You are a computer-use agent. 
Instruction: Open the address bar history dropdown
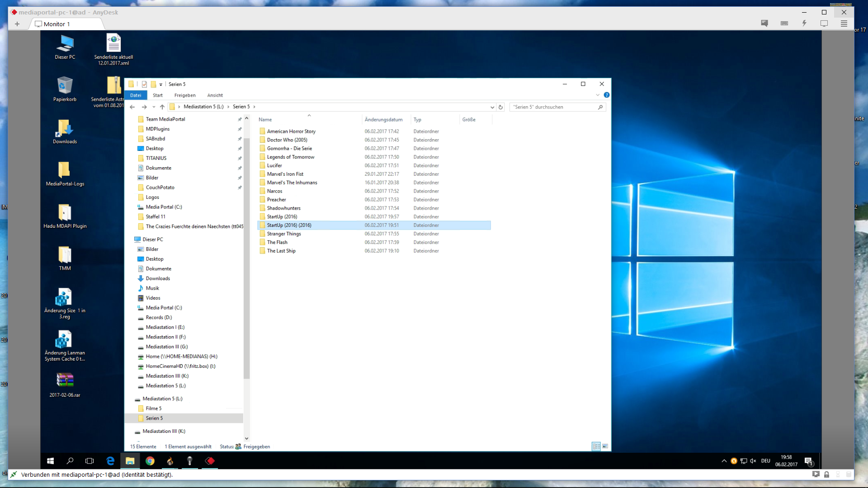492,107
